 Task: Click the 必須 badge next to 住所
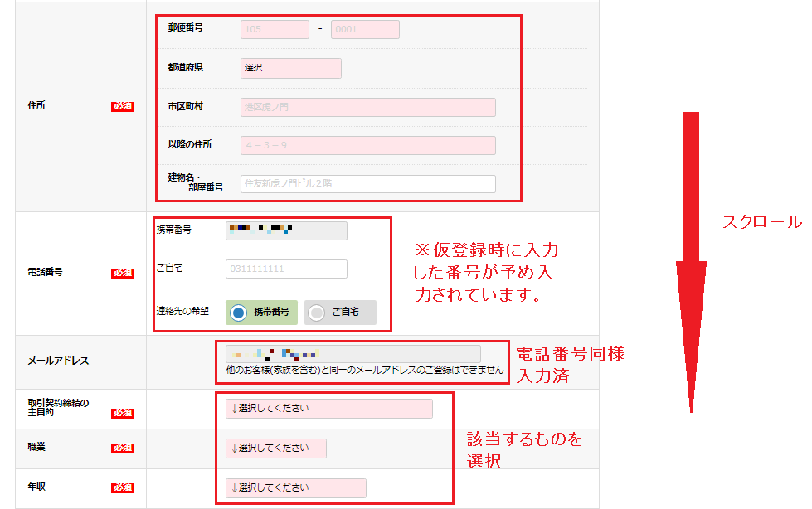pyautogui.click(x=123, y=107)
